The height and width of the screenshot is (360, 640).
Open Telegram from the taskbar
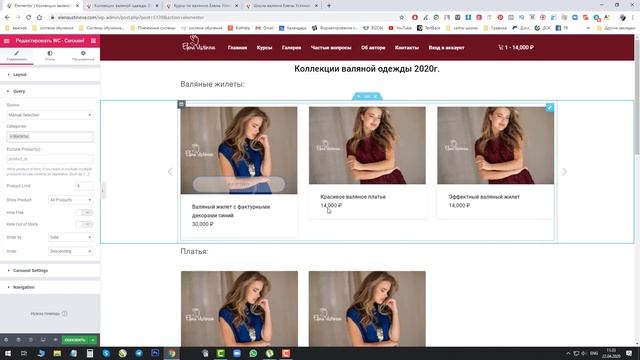(139, 353)
